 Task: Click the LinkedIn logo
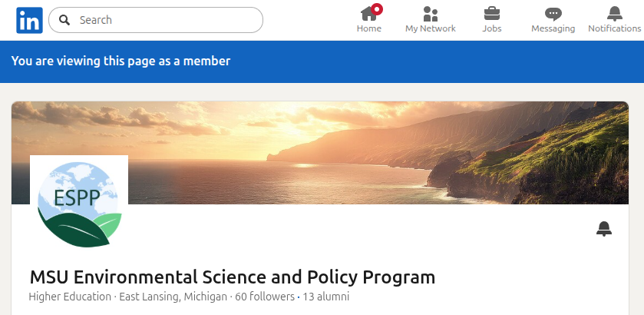pyautogui.click(x=29, y=20)
